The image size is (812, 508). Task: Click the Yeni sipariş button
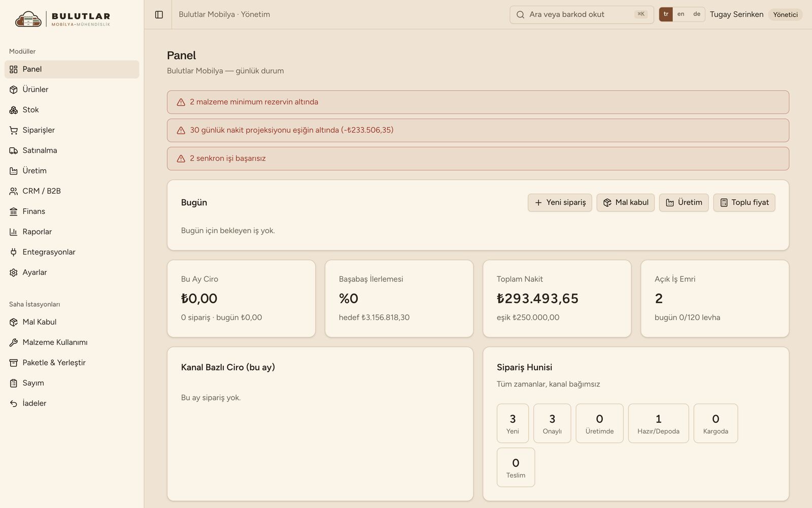click(x=560, y=203)
